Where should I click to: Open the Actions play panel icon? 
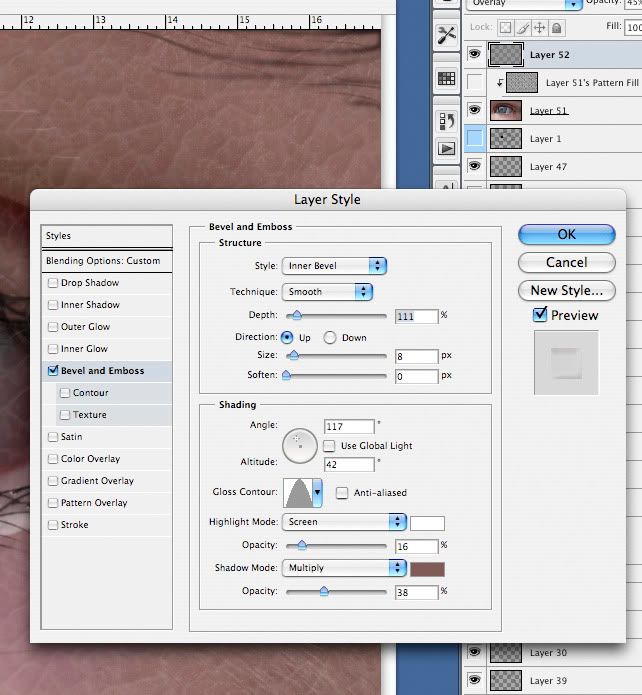(x=446, y=148)
